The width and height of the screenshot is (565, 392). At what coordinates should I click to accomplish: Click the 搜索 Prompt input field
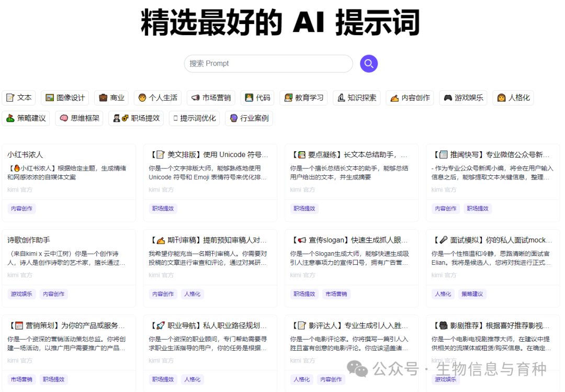(x=268, y=63)
